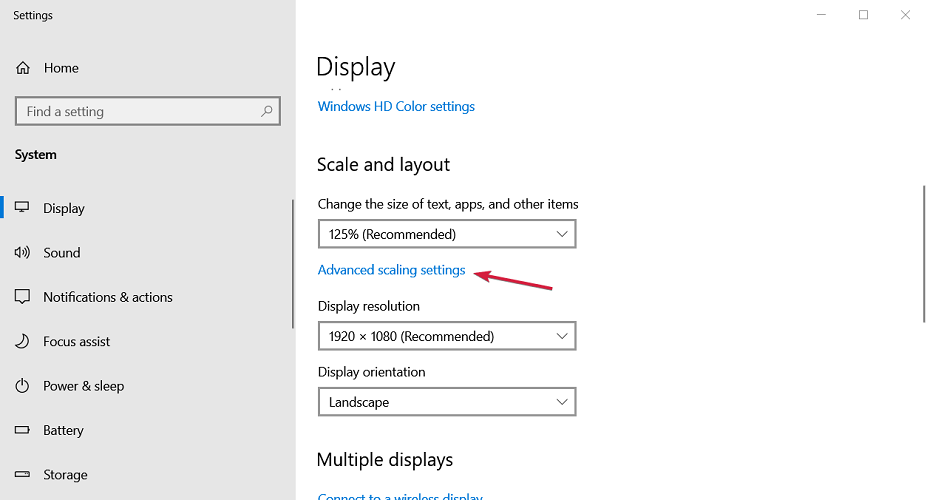927x500 pixels.
Task: Click the Find a setting search box
Action: (x=140, y=112)
